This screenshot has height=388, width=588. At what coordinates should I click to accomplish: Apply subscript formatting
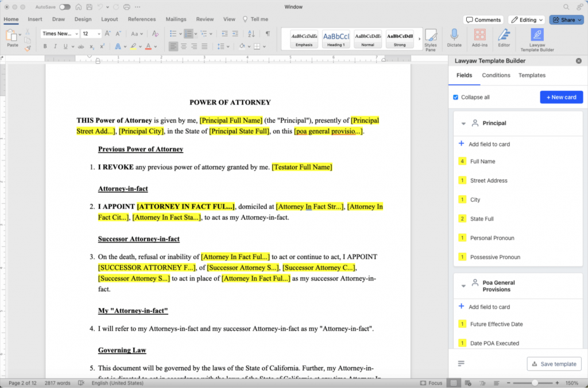[92, 47]
